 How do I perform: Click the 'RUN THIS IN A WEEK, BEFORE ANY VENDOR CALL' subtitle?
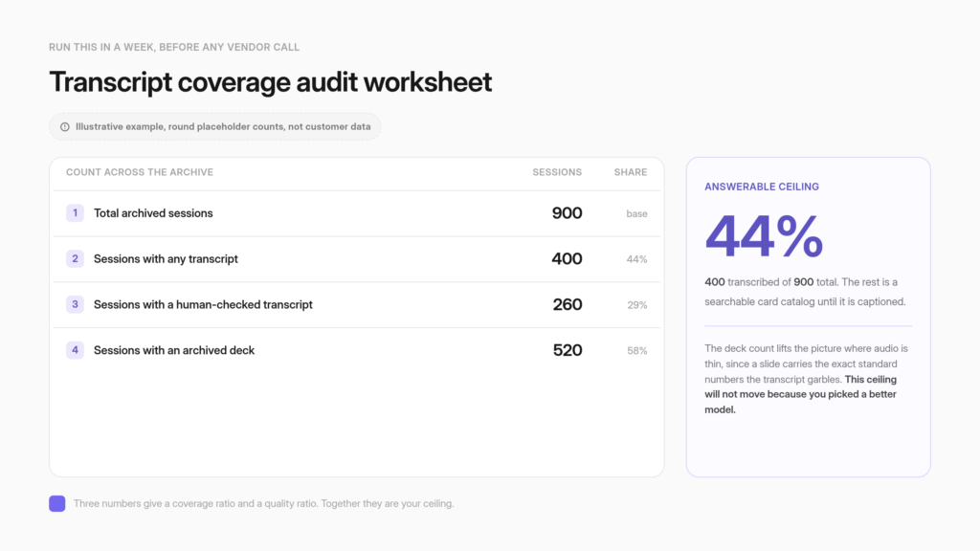pos(174,48)
